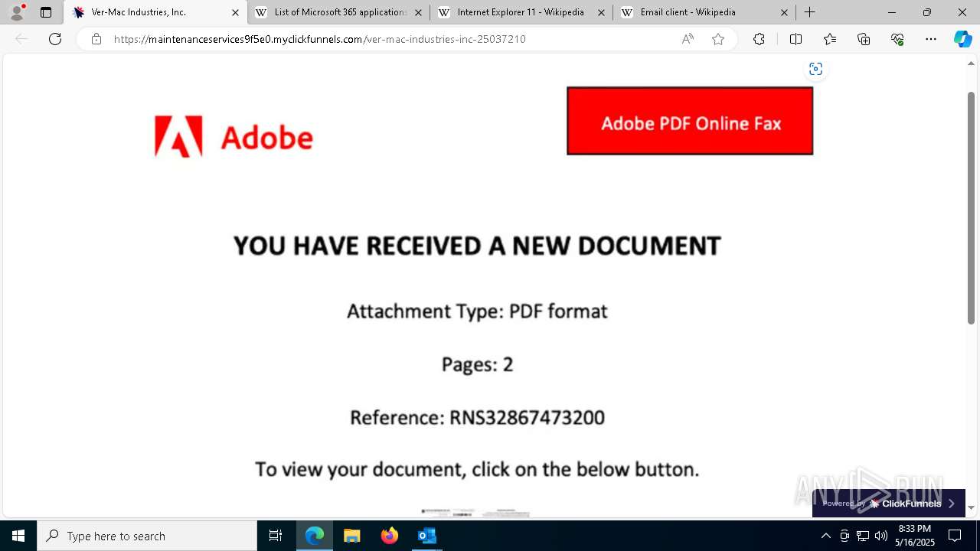Click the Back navigation arrow
Screen dimensions: 980x551
(x=21, y=39)
